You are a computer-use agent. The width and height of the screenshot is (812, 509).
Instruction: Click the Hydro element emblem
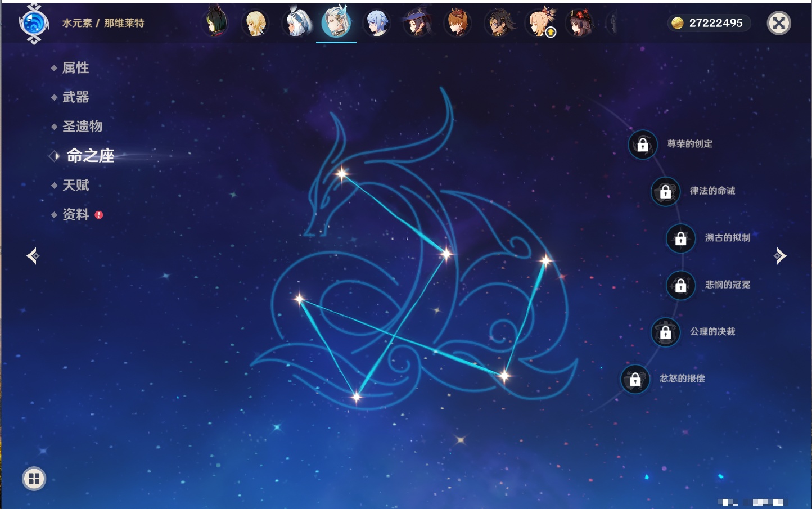tap(34, 24)
